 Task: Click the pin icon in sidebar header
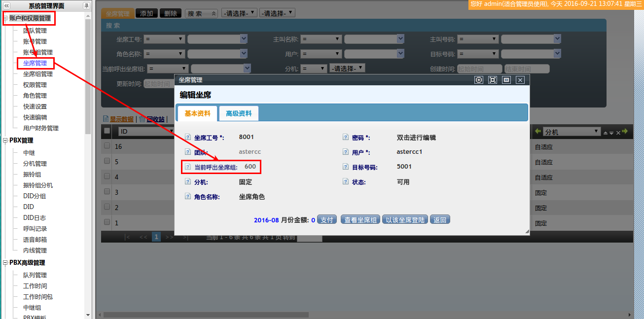pyautogui.click(x=86, y=6)
